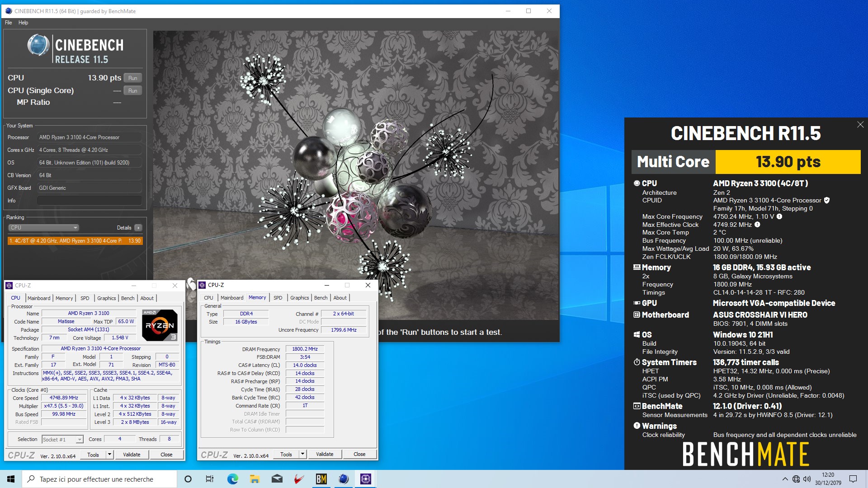The image size is (868, 488).
Task: Expand Tools dropdown arrow in right CPU-Z
Action: coord(302,454)
